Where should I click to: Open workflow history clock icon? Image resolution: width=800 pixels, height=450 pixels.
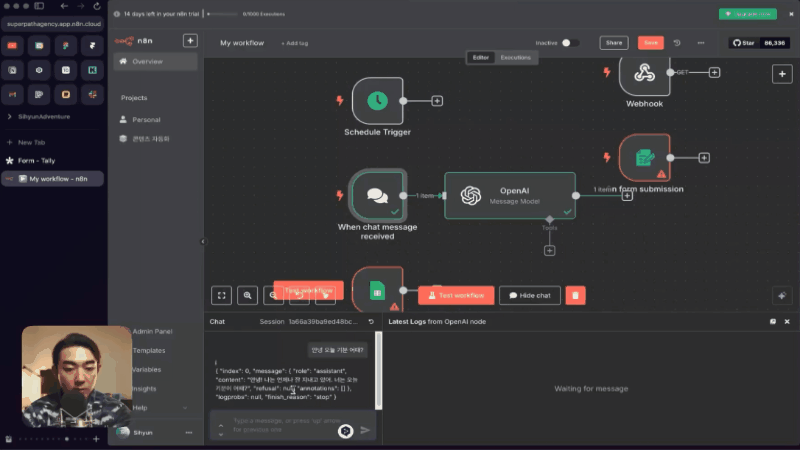pos(677,43)
